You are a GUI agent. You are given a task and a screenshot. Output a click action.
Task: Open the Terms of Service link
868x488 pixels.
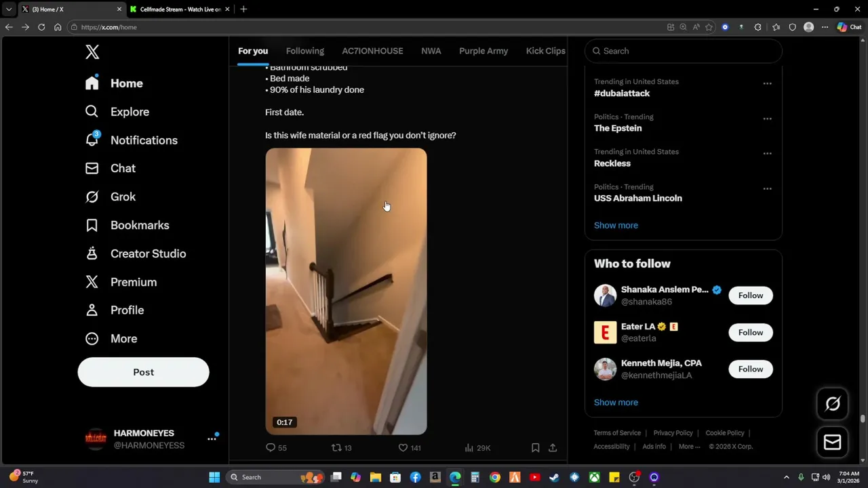coord(617,433)
